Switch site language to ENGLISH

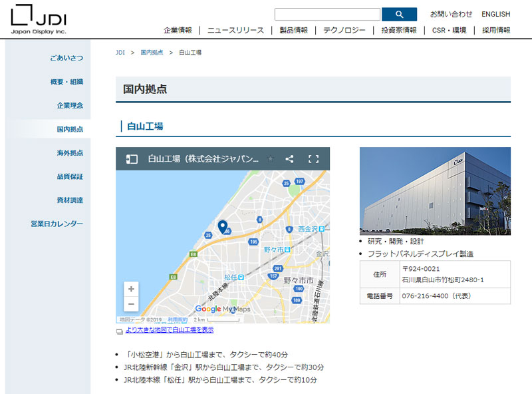(x=495, y=14)
